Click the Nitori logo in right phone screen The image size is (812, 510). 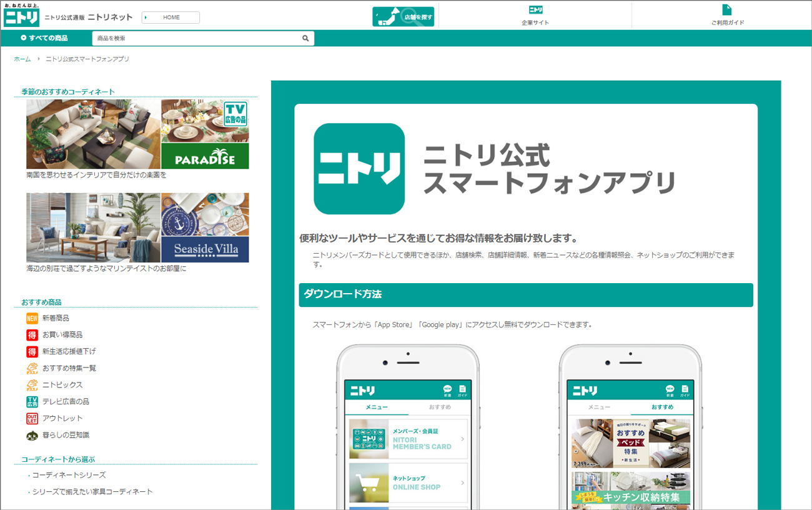pyautogui.click(x=585, y=391)
